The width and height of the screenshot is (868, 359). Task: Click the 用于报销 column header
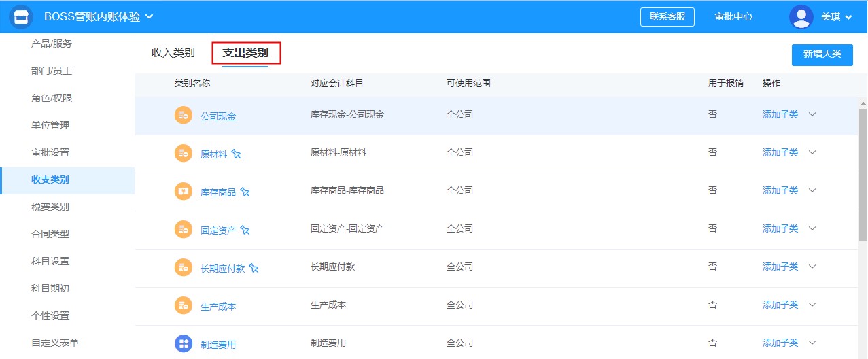tap(726, 83)
